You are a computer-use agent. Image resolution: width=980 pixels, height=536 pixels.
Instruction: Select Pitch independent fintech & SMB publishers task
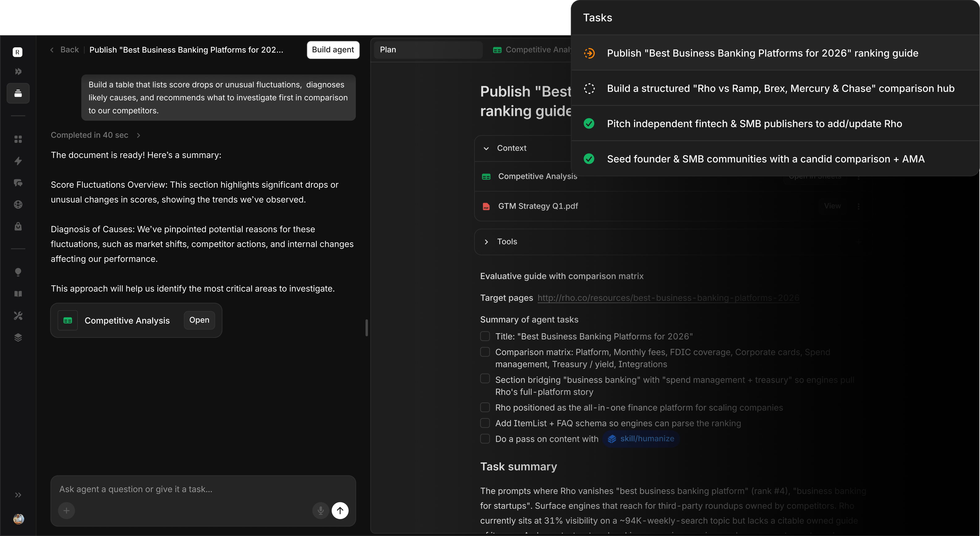tap(775, 124)
